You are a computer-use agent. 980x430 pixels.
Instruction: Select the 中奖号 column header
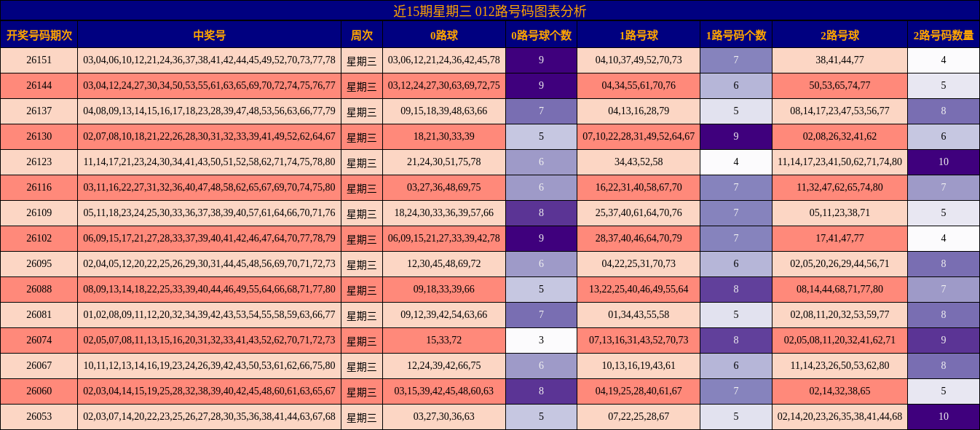point(209,35)
